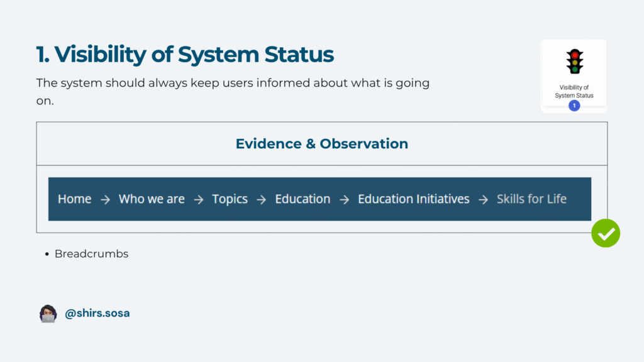Click the traffic light icon

coord(574,62)
